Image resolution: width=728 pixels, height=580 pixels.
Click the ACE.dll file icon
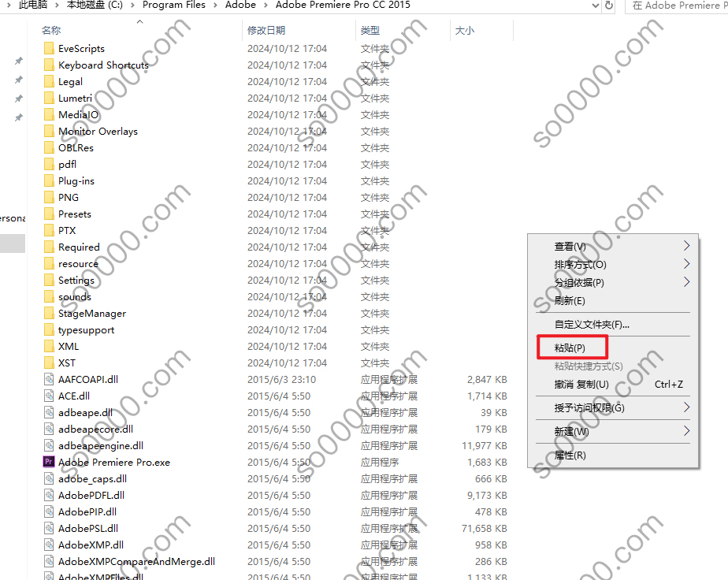click(x=49, y=396)
